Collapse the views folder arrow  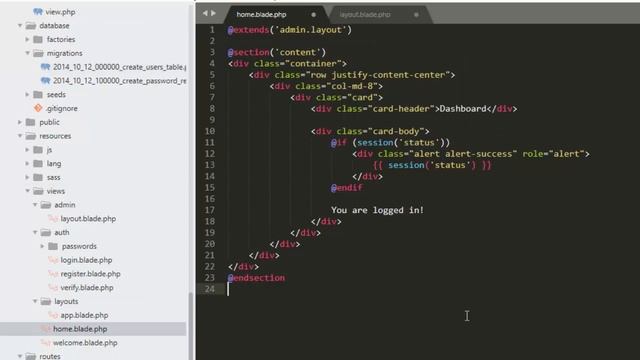point(27,191)
